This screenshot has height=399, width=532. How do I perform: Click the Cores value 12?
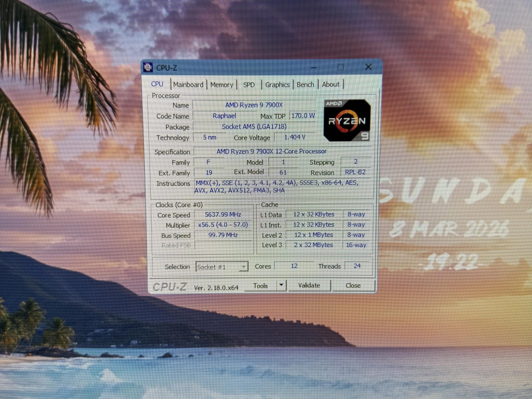pyautogui.click(x=294, y=266)
